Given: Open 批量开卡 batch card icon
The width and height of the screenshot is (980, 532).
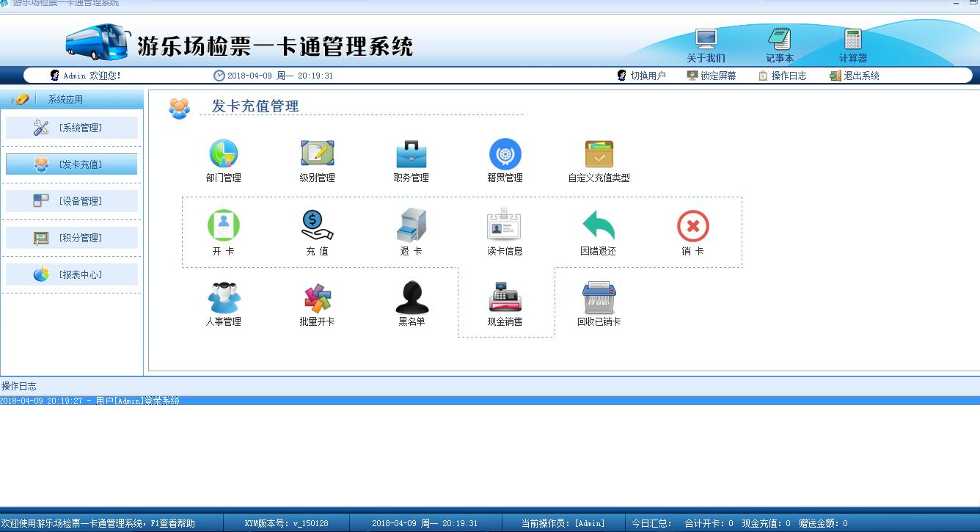Looking at the screenshot, I should pos(318,298).
